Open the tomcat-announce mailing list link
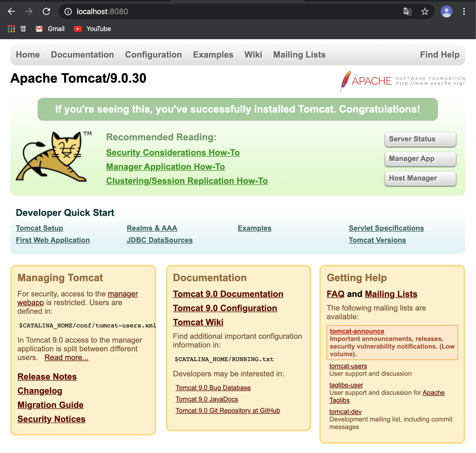Image resolution: width=476 pixels, height=453 pixels. click(x=357, y=331)
